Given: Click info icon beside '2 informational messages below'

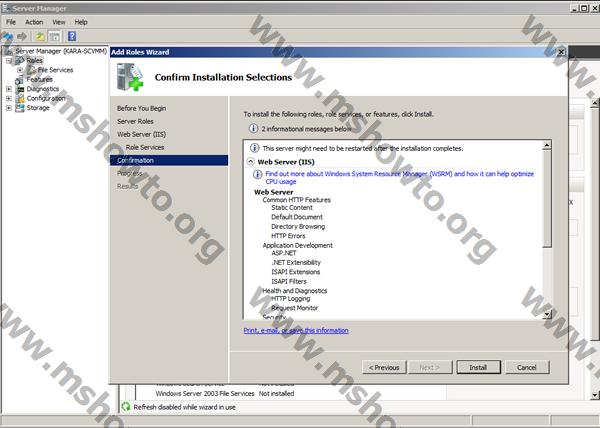Looking at the screenshot, I should [253, 129].
